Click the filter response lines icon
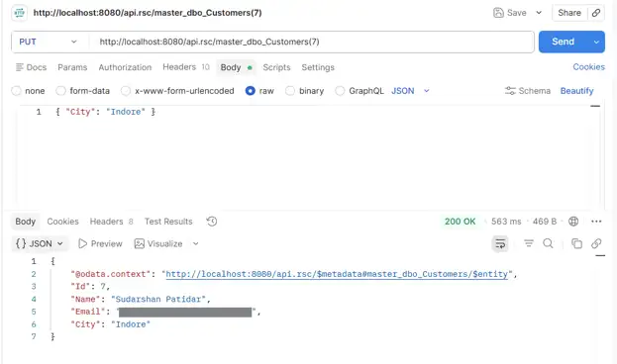Image resolution: width=617 pixels, height=364 pixels. (529, 243)
